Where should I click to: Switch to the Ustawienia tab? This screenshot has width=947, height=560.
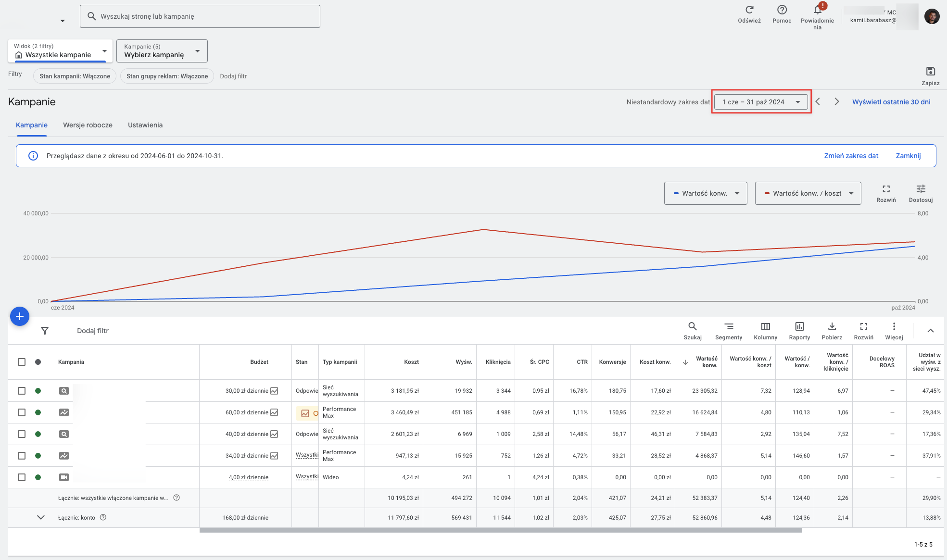pos(145,125)
